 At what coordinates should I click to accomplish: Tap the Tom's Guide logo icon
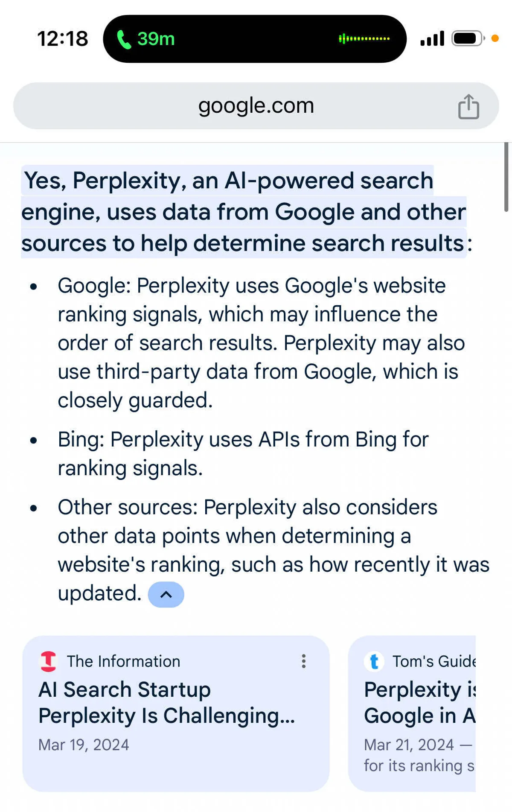point(374,662)
